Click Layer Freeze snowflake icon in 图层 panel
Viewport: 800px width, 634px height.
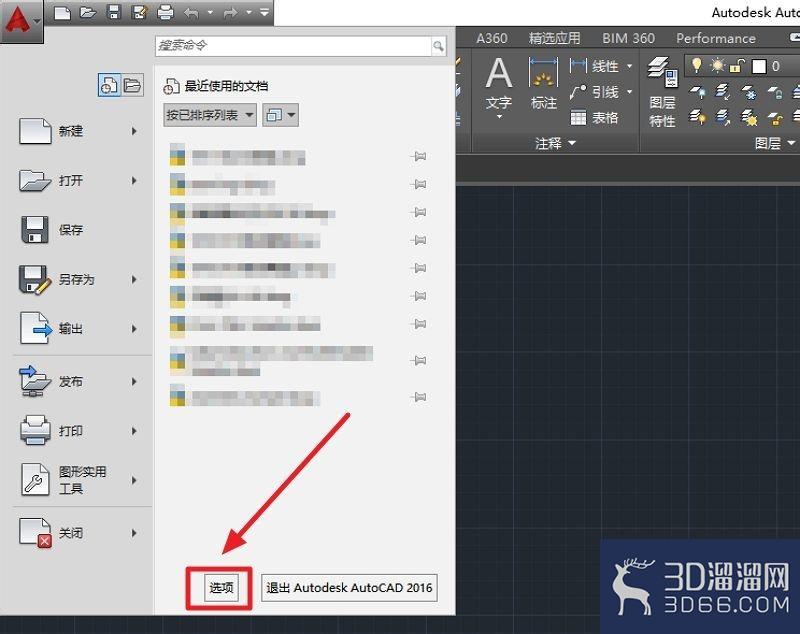pyautogui.click(x=749, y=92)
